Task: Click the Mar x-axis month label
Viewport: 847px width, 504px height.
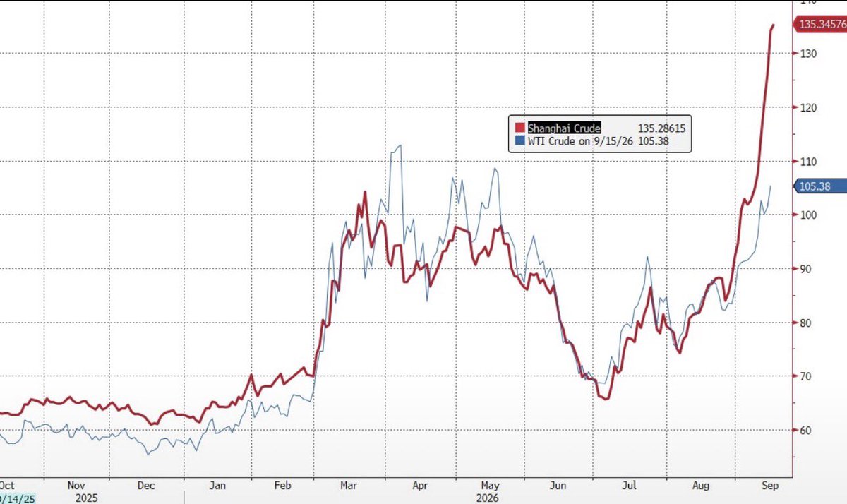Action: tap(350, 486)
